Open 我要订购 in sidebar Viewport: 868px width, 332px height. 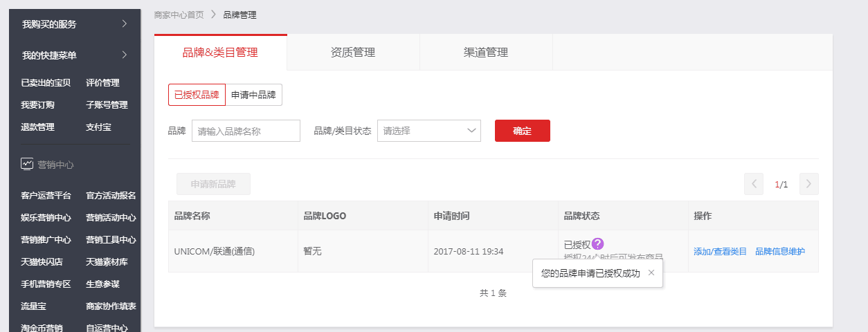point(37,105)
